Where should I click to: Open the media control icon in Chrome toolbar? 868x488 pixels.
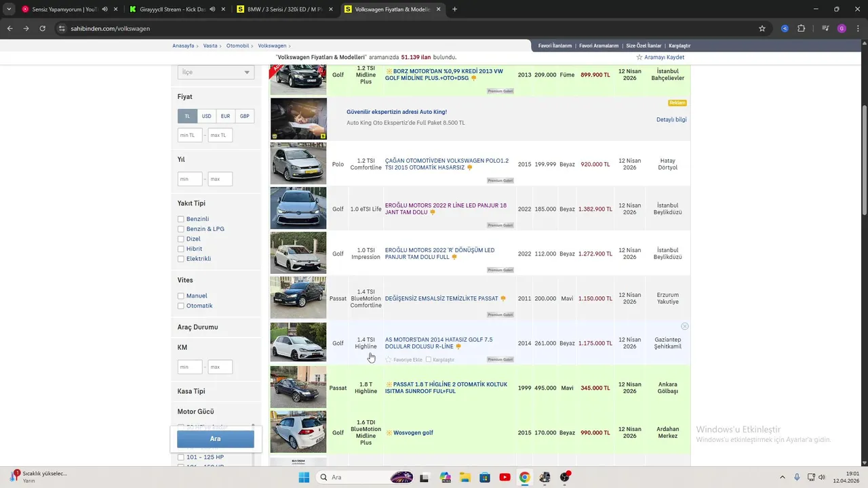tap(825, 28)
